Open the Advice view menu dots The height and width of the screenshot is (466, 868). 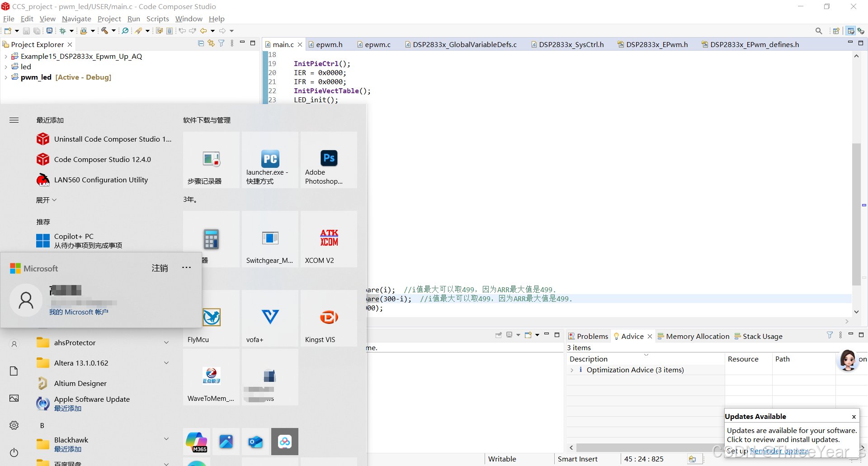point(840,335)
